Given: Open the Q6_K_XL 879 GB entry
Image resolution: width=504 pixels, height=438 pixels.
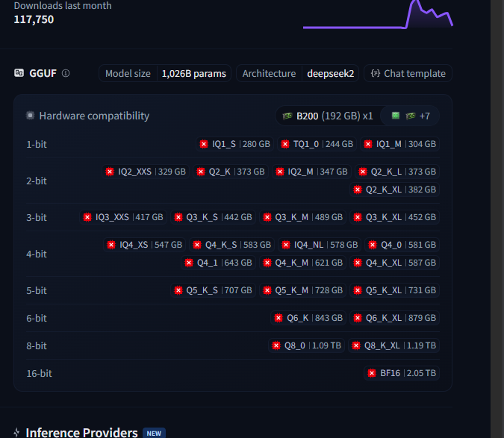Looking at the screenshot, I should 394,318.
